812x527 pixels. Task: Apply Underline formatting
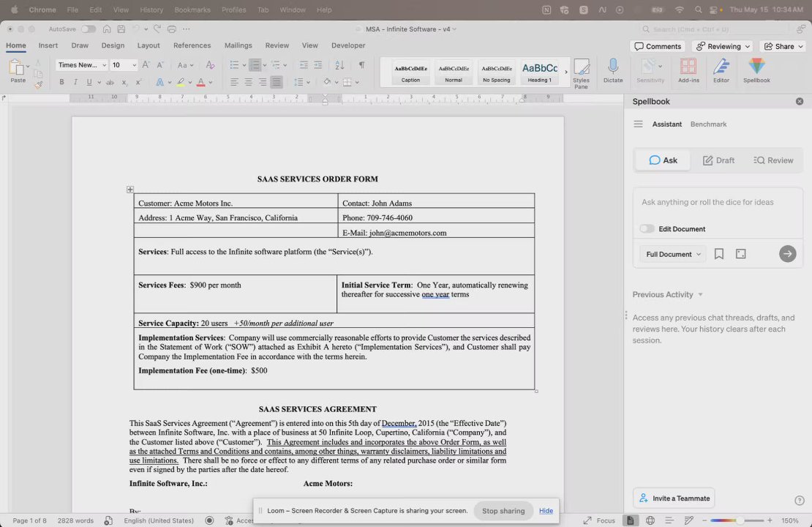tap(89, 82)
